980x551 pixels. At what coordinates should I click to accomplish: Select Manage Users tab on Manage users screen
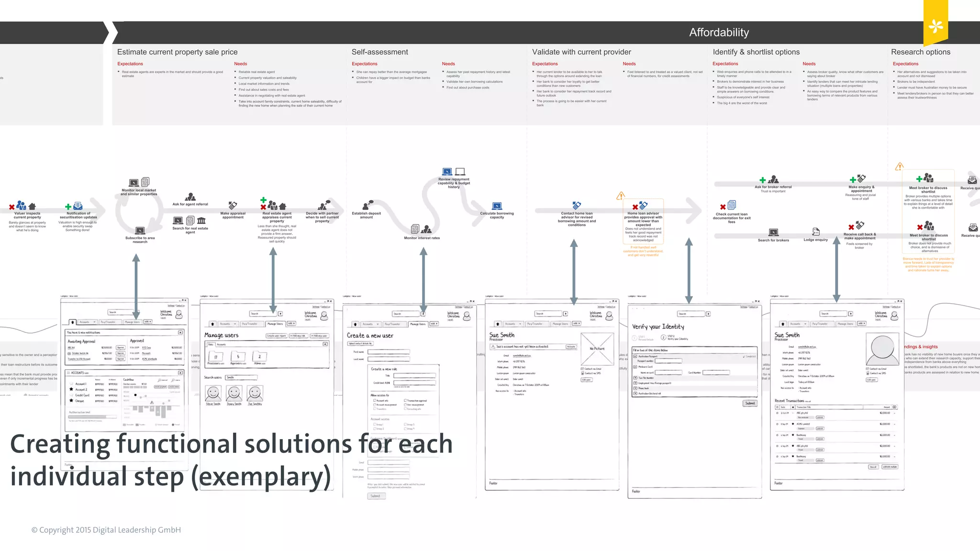pos(275,324)
